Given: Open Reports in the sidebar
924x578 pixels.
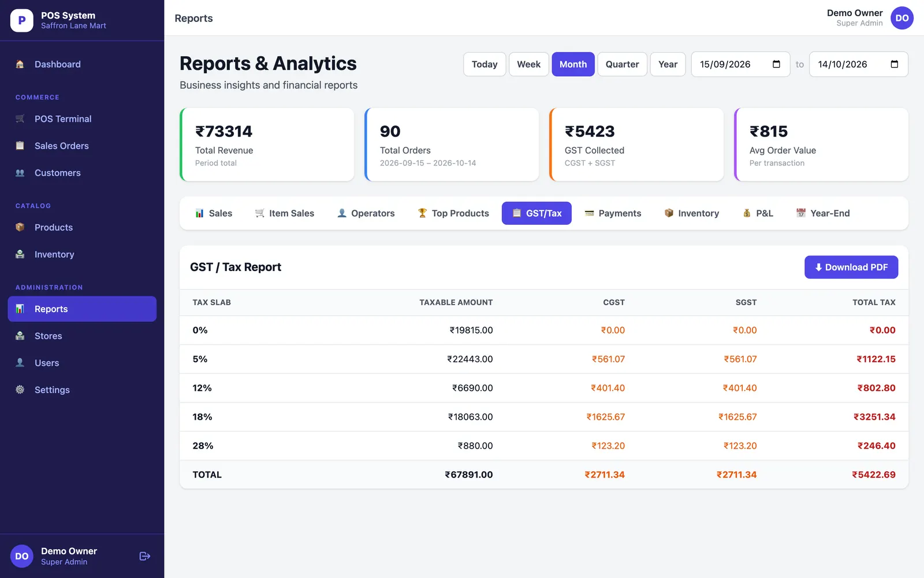Looking at the screenshot, I should pyautogui.click(x=82, y=309).
